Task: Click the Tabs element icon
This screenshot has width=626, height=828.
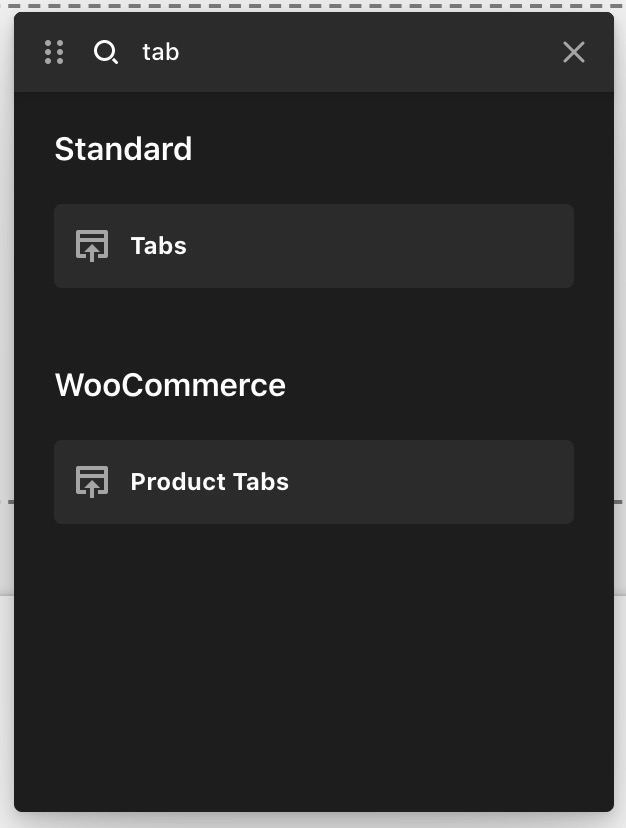Action: click(92, 246)
